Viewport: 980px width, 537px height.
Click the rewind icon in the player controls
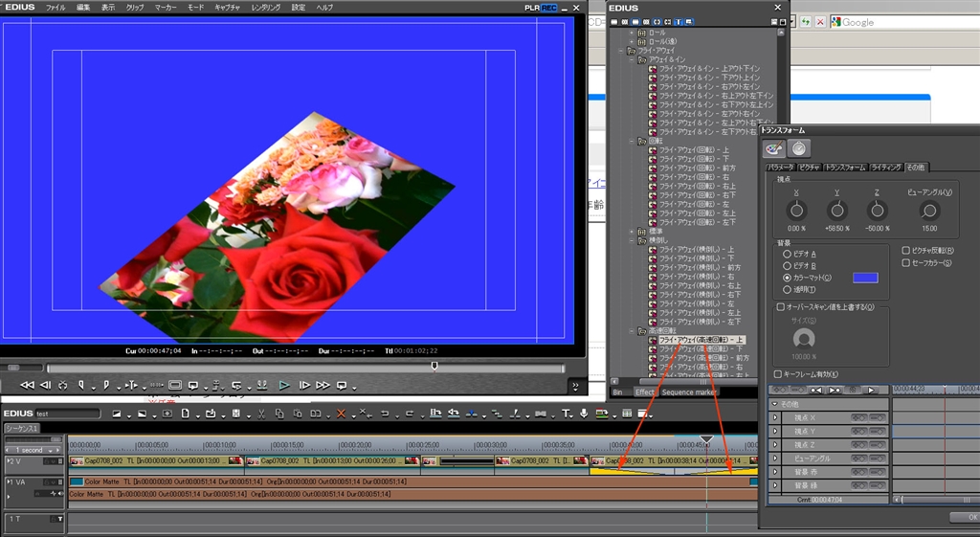[27, 385]
